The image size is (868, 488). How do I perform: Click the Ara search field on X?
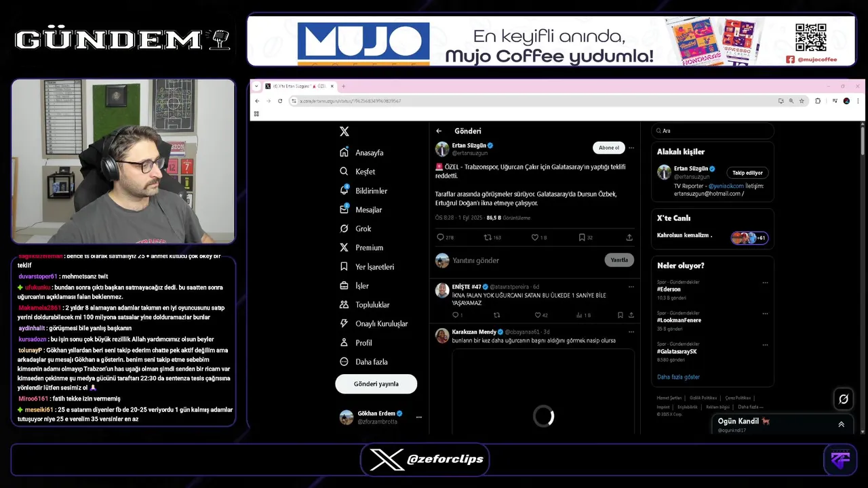712,131
